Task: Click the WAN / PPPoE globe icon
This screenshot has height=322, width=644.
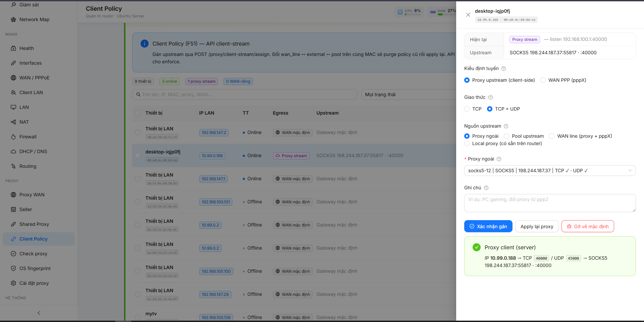Action: pyautogui.click(x=13, y=78)
